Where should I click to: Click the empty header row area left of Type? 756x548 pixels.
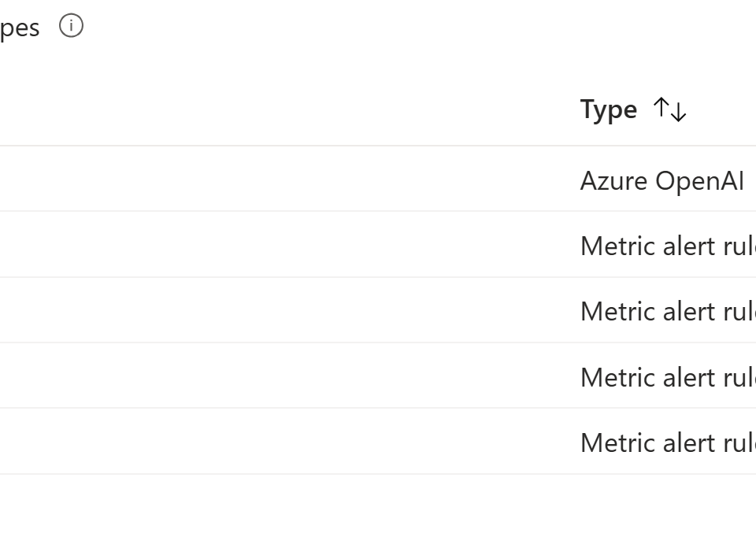(x=289, y=110)
